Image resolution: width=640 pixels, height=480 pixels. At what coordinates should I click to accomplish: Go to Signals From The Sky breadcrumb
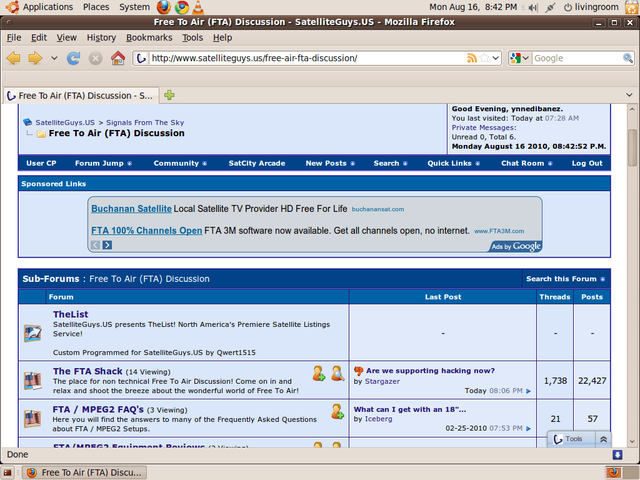(145, 122)
